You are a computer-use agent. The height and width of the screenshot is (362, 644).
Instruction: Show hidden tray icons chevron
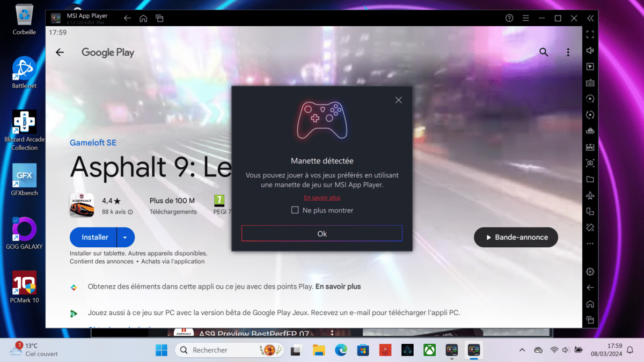pyautogui.click(x=522, y=350)
